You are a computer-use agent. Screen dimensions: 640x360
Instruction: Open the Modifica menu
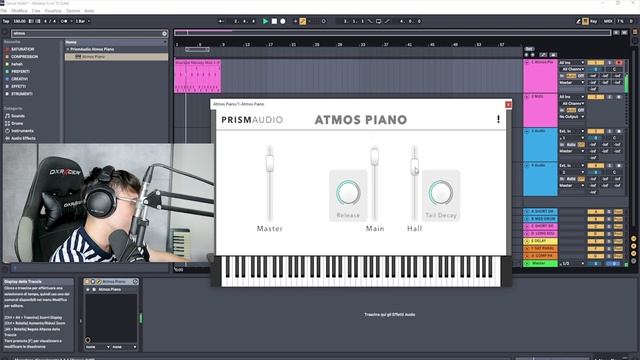19,11
